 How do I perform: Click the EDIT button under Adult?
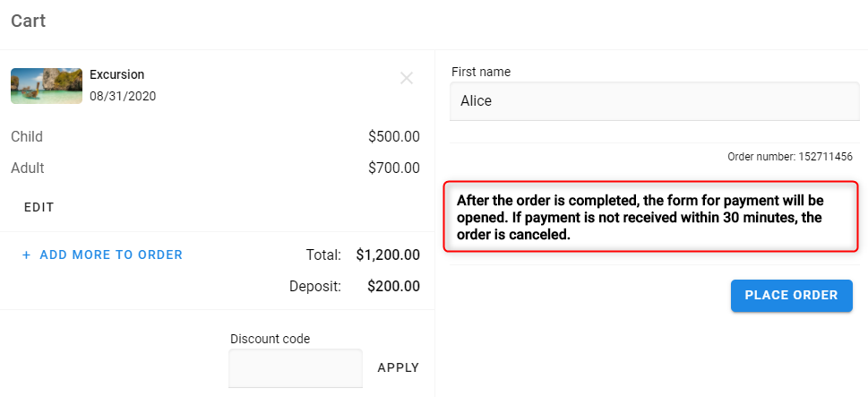[x=39, y=208]
